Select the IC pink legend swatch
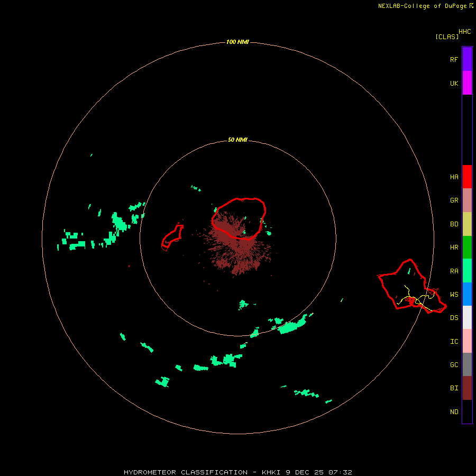This screenshot has width=476, height=476. coord(467,341)
